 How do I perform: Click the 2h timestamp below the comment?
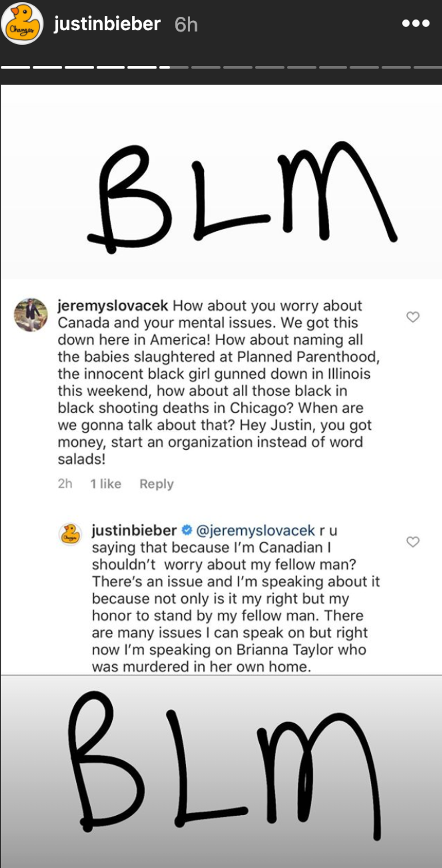click(x=65, y=484)
